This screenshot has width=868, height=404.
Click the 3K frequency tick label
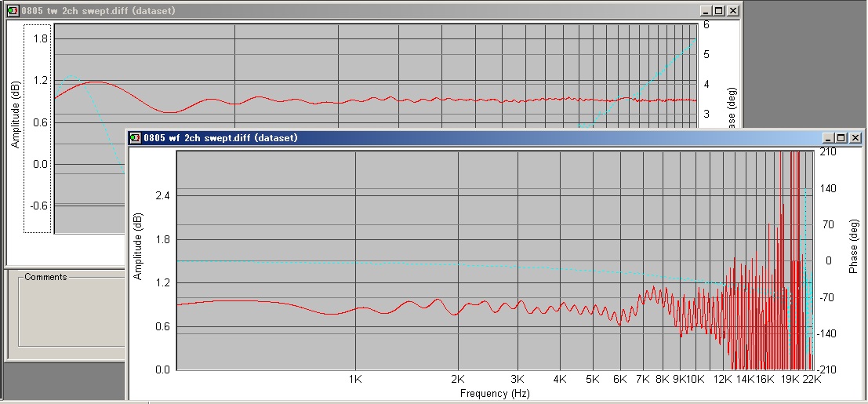coord(518,380)
